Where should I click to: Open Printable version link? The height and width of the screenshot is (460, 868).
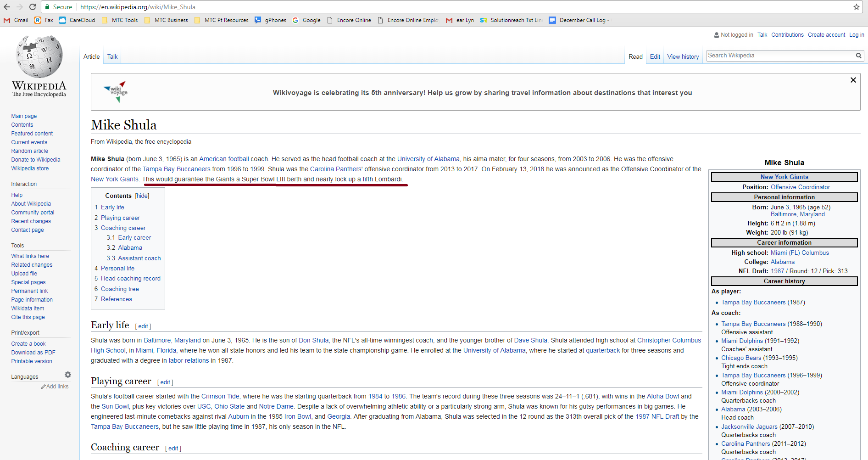[x=32, y=361]
